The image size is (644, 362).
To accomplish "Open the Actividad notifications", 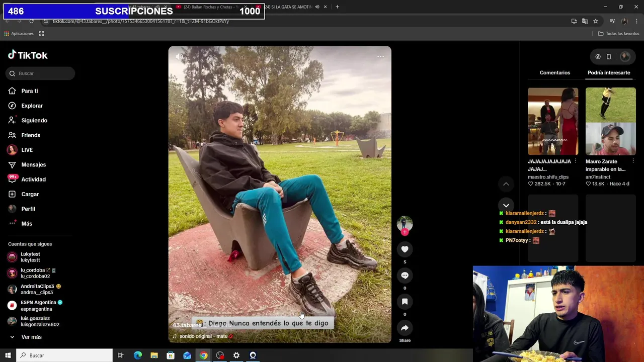I will [x=27, y=179].
